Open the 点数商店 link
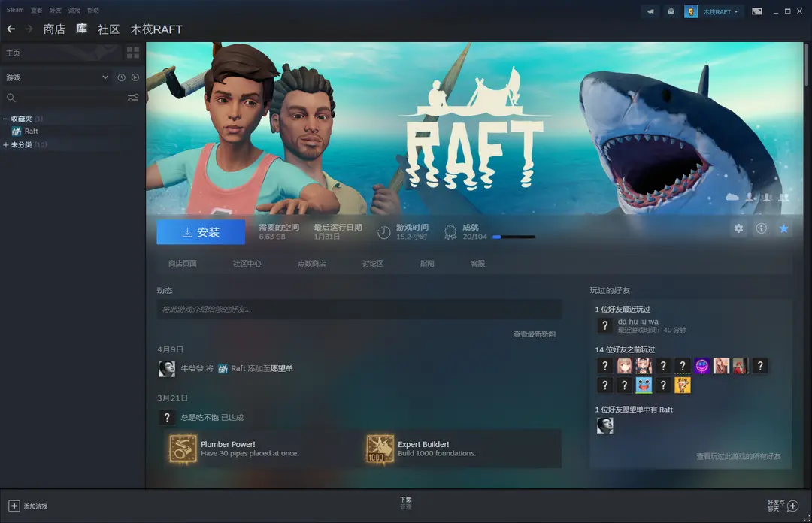Image resolution: width=812 pixels, height=523 pixels. 312,264
